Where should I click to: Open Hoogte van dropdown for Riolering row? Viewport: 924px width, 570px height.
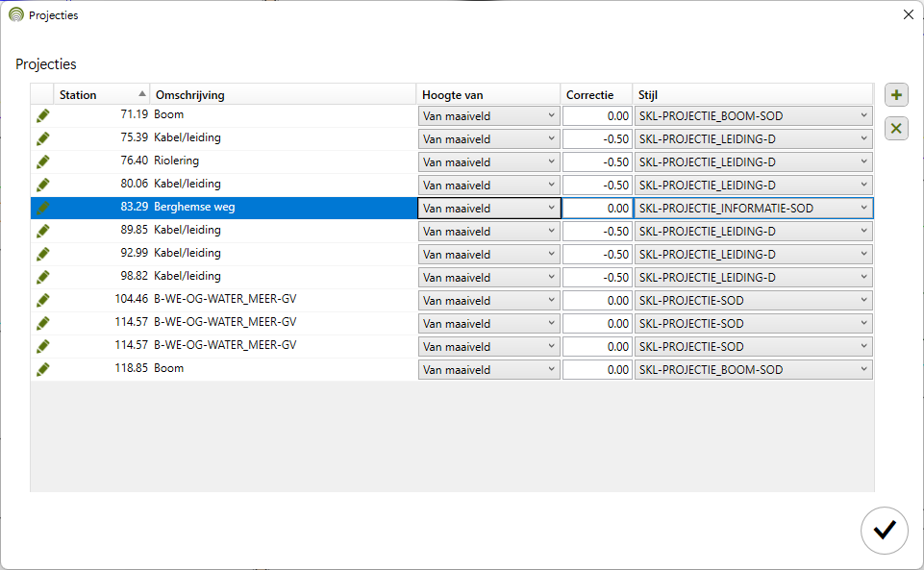click(489, 161)
